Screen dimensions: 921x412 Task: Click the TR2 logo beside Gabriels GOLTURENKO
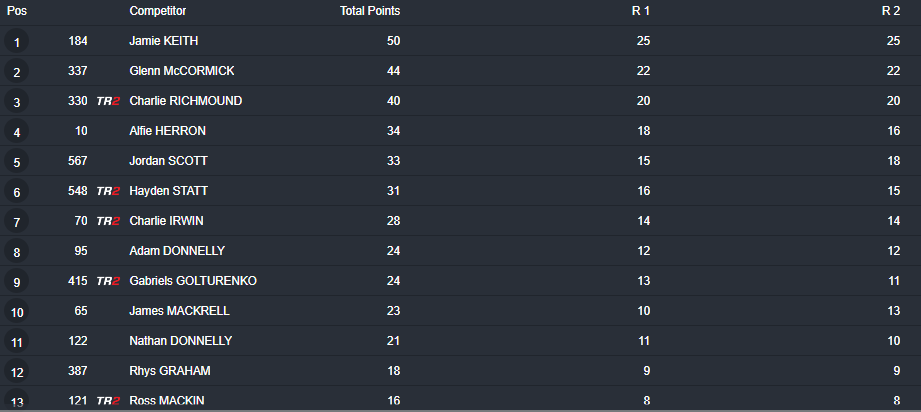[x=108, y=281]
